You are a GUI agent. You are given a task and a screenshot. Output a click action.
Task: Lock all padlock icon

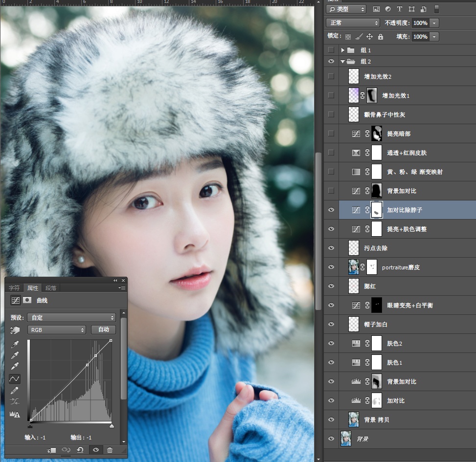pos(381,37)
